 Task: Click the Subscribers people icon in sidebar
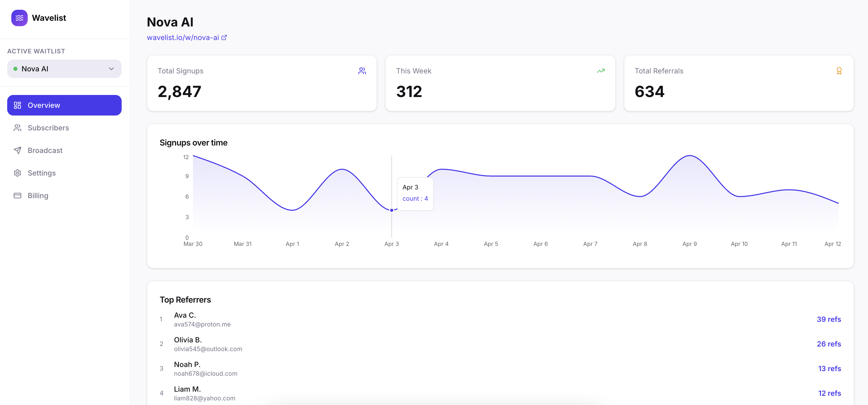tap(17, 128)
